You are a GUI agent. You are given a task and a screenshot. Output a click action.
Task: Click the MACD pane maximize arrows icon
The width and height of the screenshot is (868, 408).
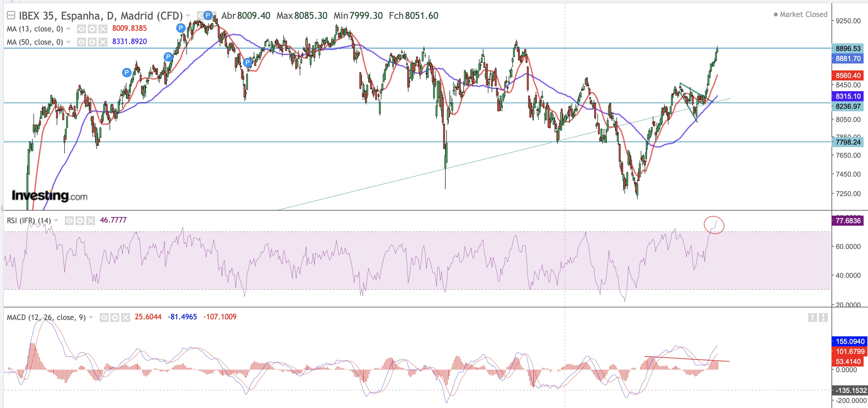pos(823,317)
